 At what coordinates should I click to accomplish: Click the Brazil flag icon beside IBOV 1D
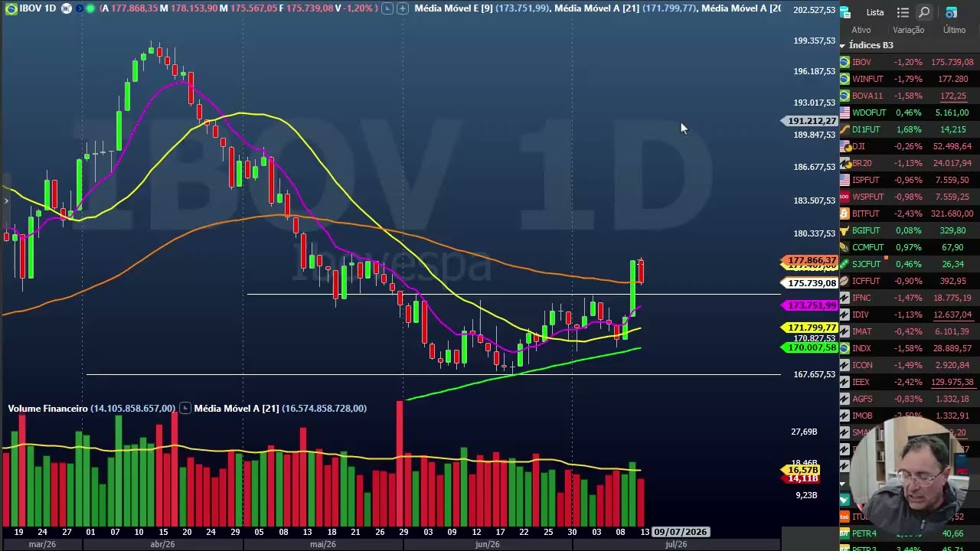[11, 8]
